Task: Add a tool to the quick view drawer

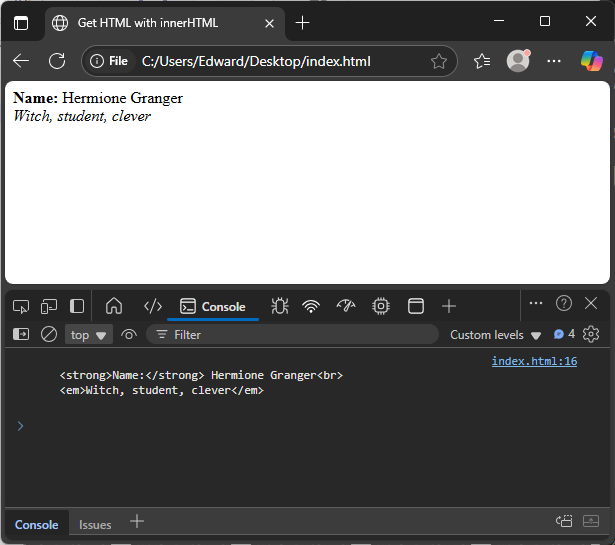Action: click(137, 521)
